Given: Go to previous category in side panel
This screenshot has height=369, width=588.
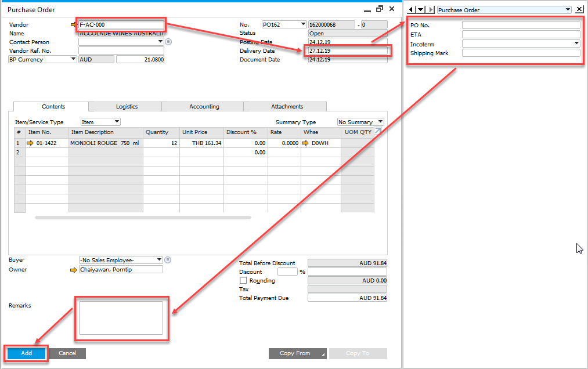Looking at the screenshot, I should 412,10.
